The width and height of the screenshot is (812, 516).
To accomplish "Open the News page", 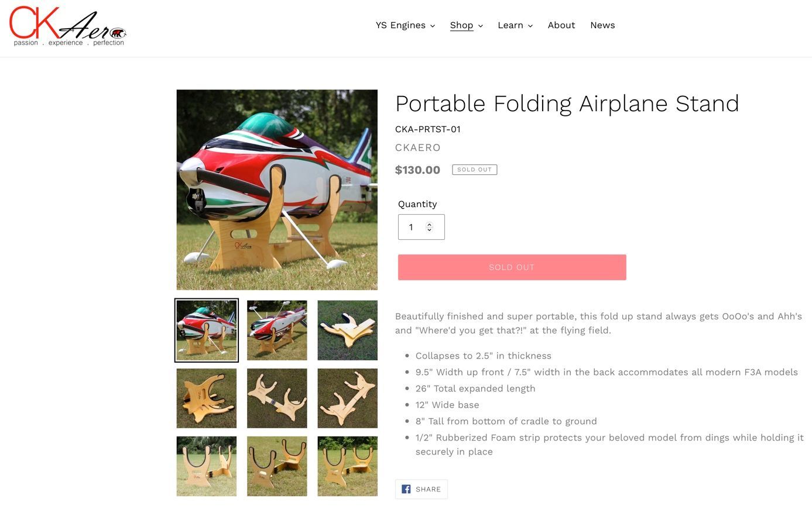I will pyautogui.click(x=602, y=25).
